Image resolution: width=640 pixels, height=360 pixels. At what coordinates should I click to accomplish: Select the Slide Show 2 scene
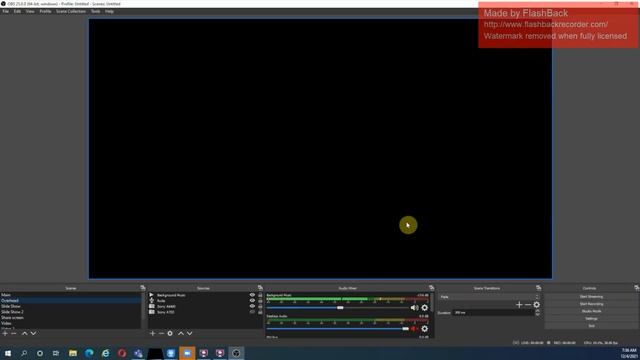coord(71,312)
